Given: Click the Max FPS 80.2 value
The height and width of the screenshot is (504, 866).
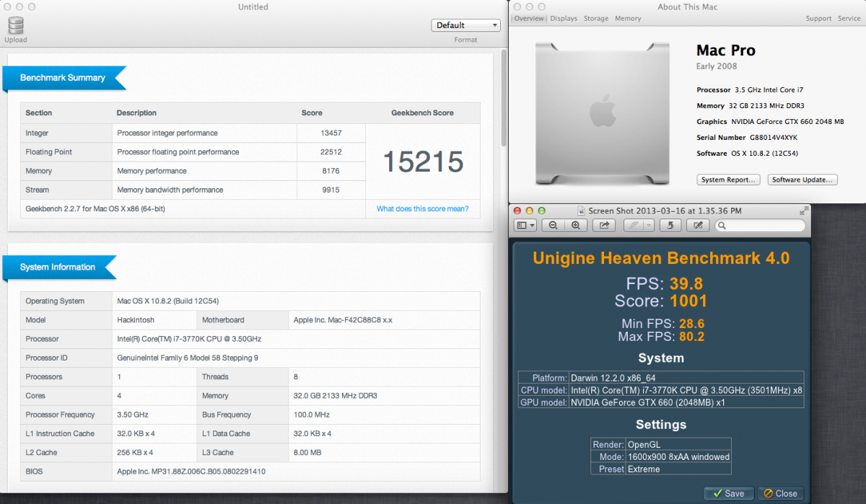Looking at the screenshot, I should click(691, 337).
